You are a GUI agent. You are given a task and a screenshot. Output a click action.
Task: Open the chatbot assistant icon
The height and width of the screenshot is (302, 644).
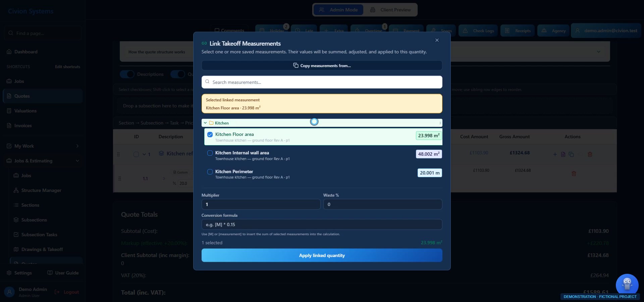pos(627,285)
